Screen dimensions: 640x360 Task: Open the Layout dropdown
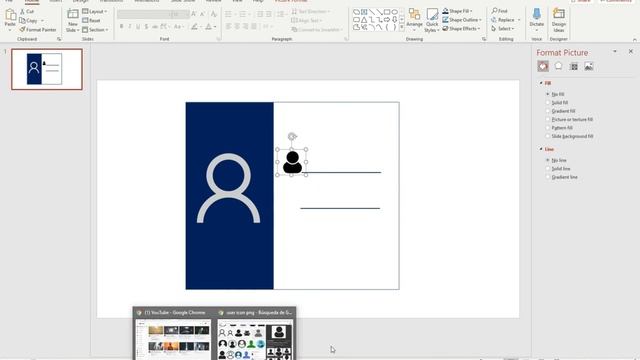click(94, 11)
